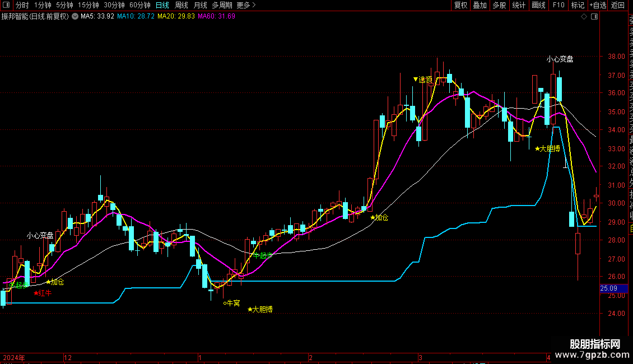Switch to 月线 monthly chart
The height and width of the screenshot is (364, 633).
(x=200, y=5)
